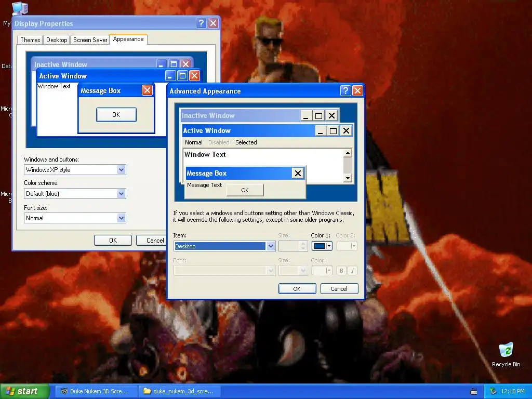
Task: Click the keyboard icon in taskbar
Action: (474, 392)
